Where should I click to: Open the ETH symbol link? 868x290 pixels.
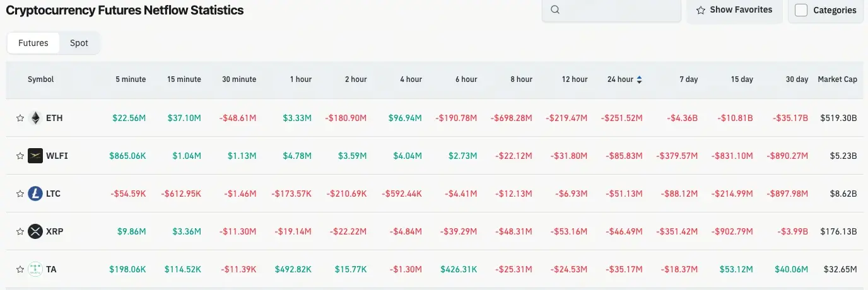point(54,118)
